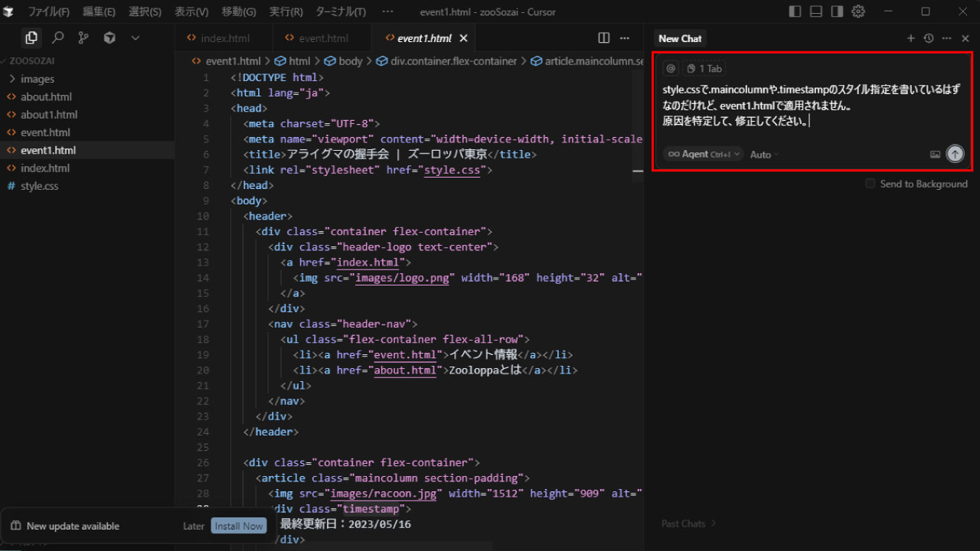Click the 最終更新日：2023/05/16 text line
980x551 pixels.
[346, 524]
